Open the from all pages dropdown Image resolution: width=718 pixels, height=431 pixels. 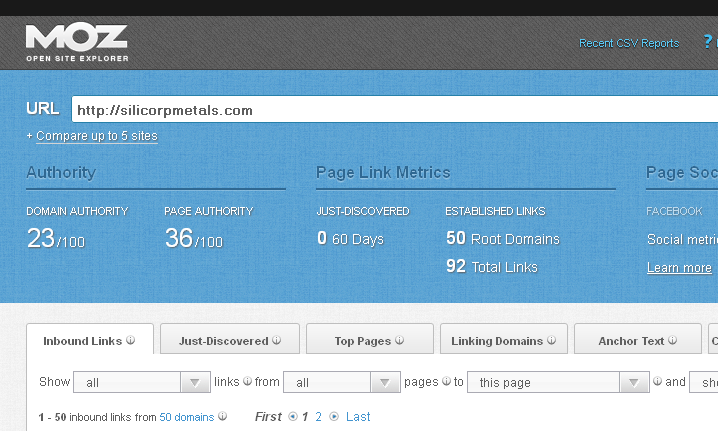pos(342,382)
